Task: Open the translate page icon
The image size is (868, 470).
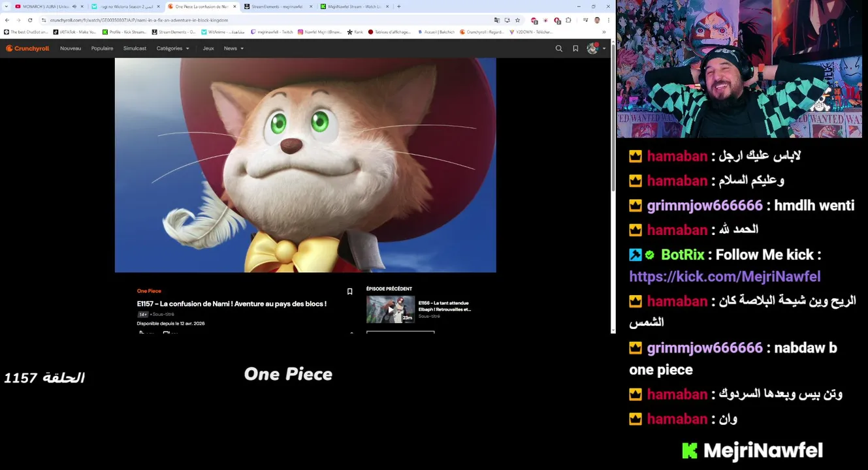Action: (x=497, y=20)
